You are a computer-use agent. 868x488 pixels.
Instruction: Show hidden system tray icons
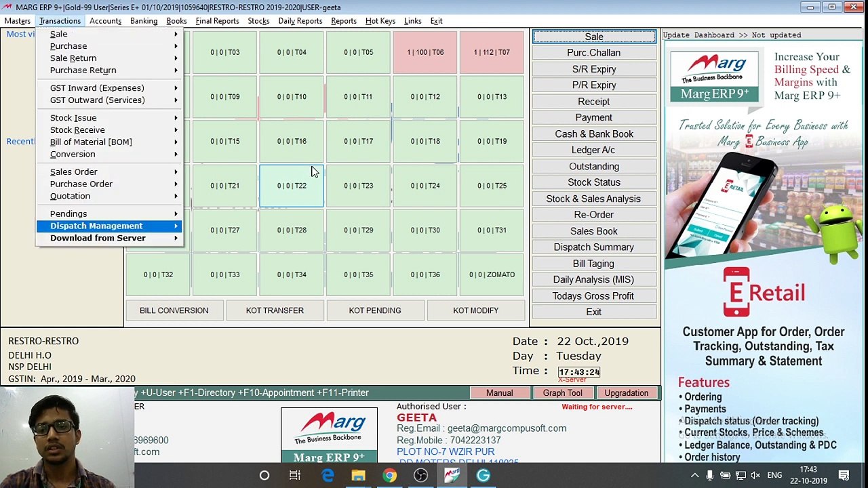[694, 476]
